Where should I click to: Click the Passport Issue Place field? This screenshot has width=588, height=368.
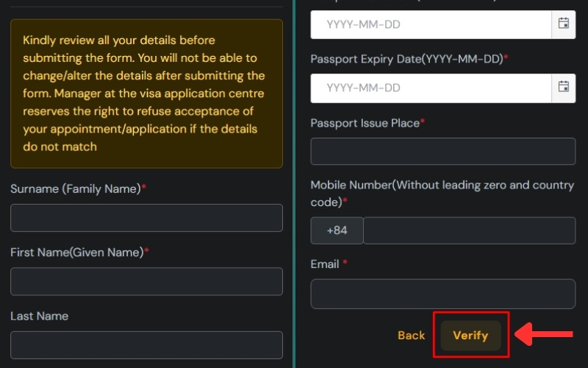click(x=442, y=152)
